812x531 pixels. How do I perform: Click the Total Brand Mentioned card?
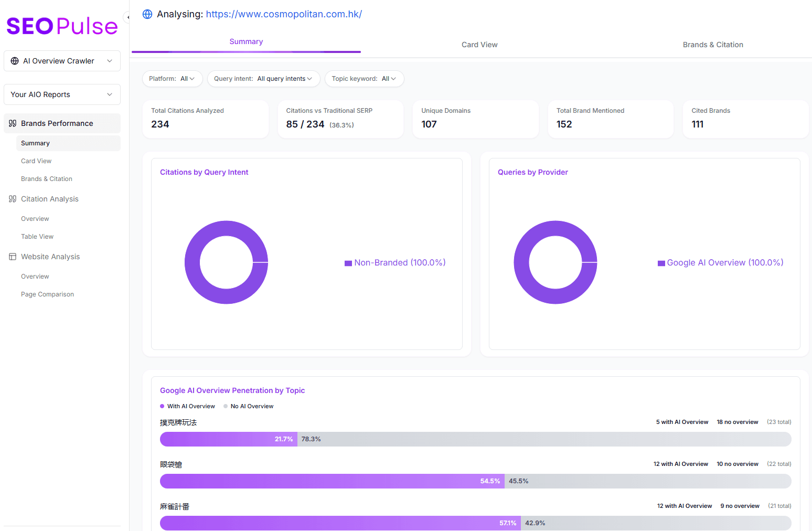pos(611,119)
